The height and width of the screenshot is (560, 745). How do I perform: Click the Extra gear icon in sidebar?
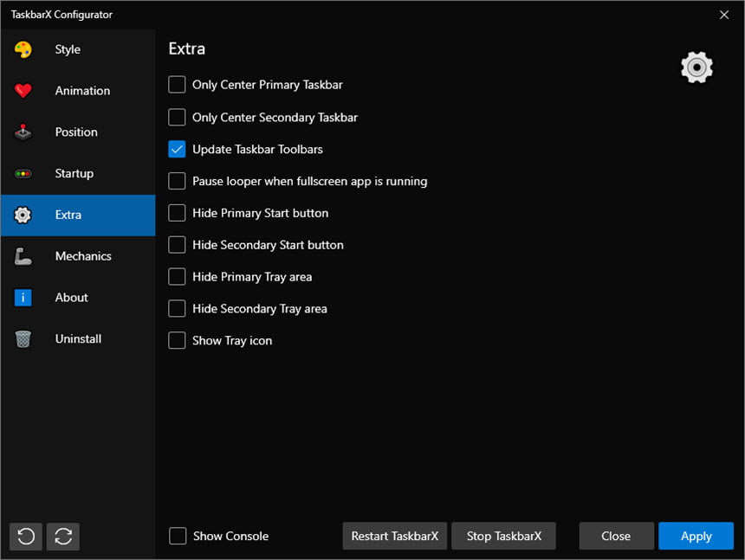pos(23,215)
